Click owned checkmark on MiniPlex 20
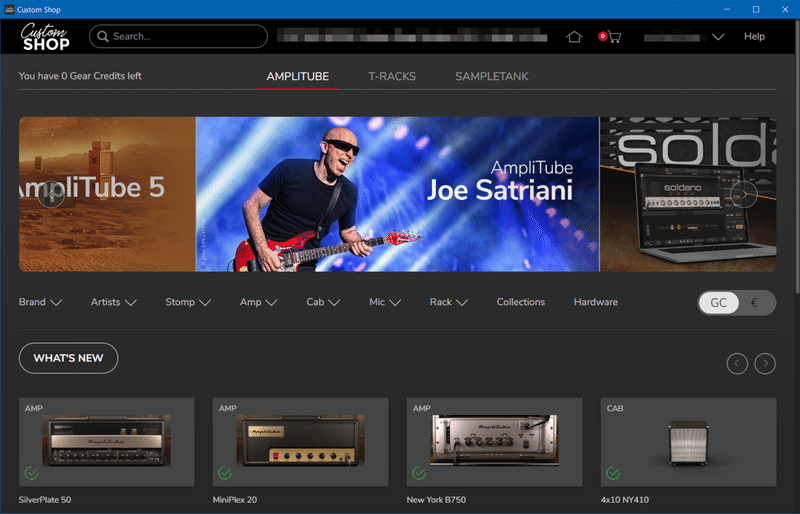This screenshot has height=514, width=800. pos(225,473)
